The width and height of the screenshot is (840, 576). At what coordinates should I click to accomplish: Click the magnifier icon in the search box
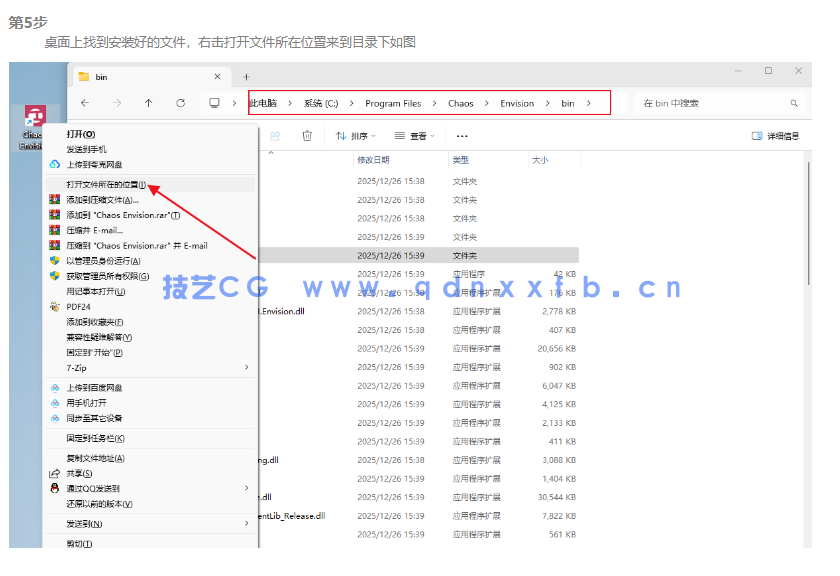point(794,103)
